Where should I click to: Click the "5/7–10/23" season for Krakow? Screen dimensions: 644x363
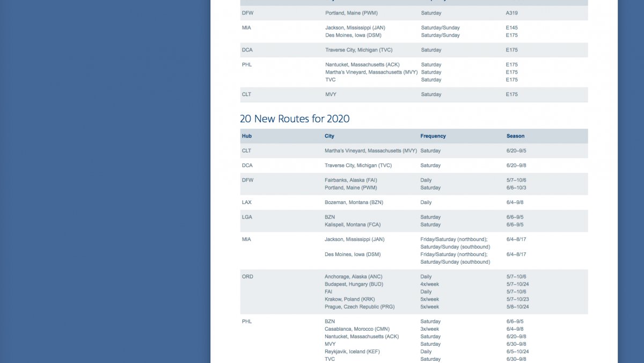[518, 300]
